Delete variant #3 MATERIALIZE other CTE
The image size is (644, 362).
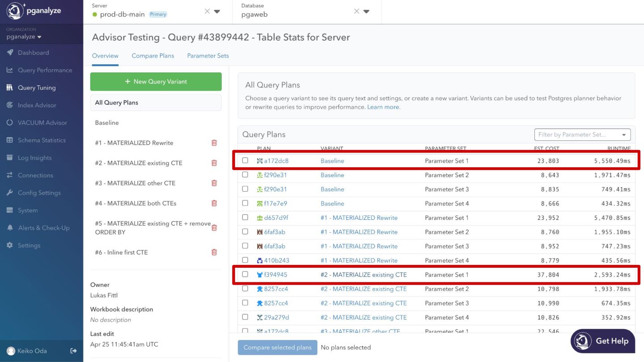click(214, 183)
